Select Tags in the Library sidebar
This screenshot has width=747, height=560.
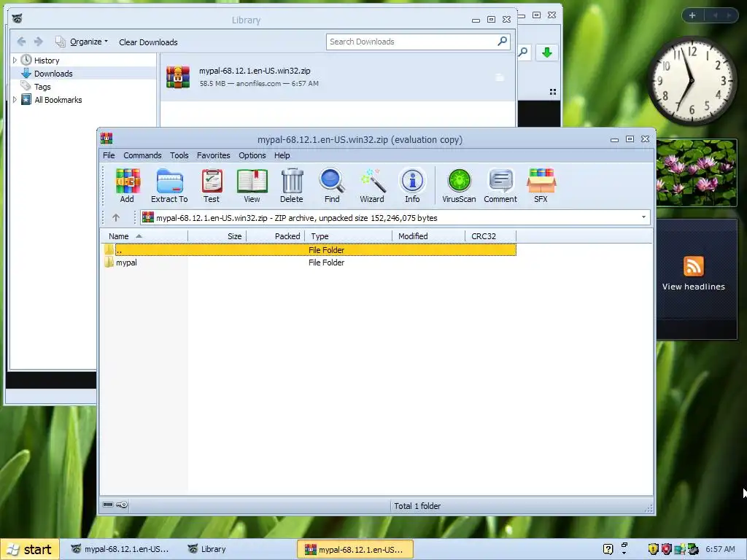click(42, 87)
